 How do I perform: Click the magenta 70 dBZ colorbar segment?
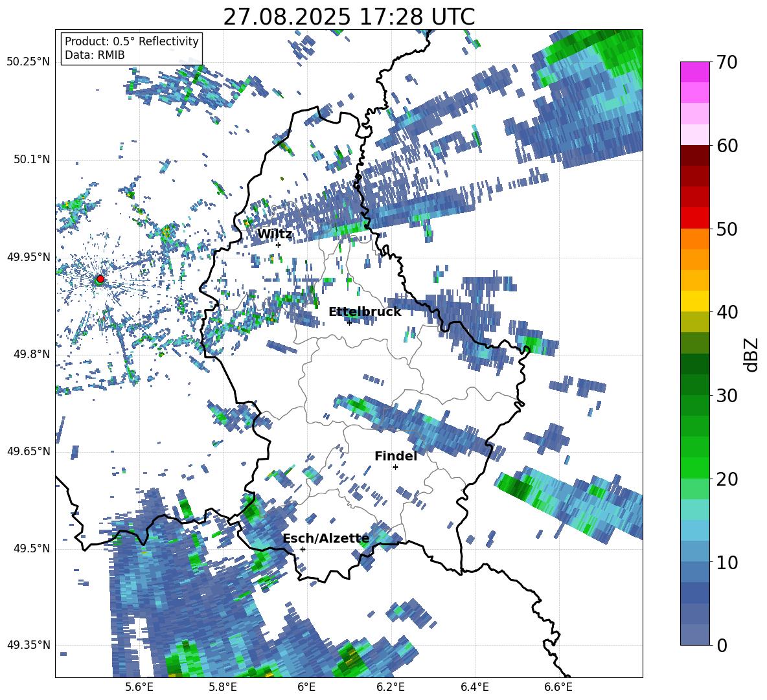coord(694,72)
